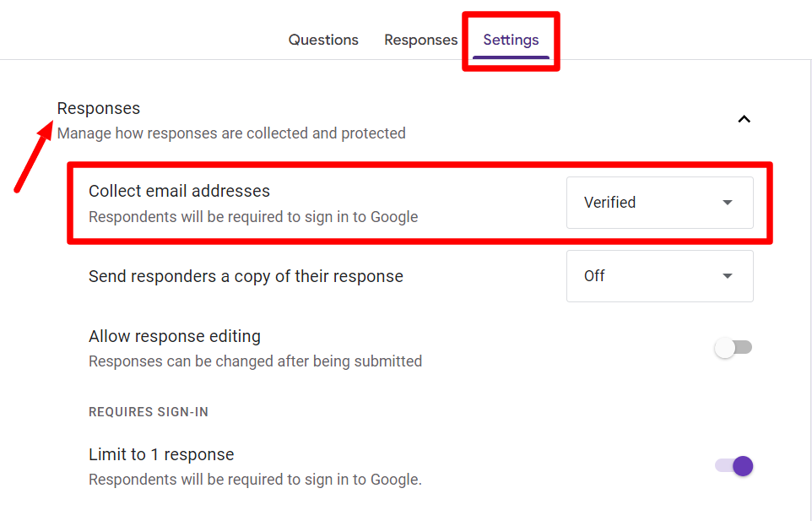Image resolution: width=812 pixels, height=521 pixels.
Task: Click Send responders a copy label
Action: (x=246, y=276)
